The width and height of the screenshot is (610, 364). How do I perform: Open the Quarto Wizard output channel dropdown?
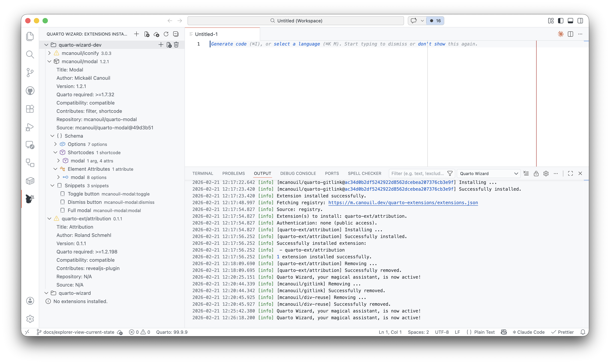pyautogui.click(x=489, y=173)
